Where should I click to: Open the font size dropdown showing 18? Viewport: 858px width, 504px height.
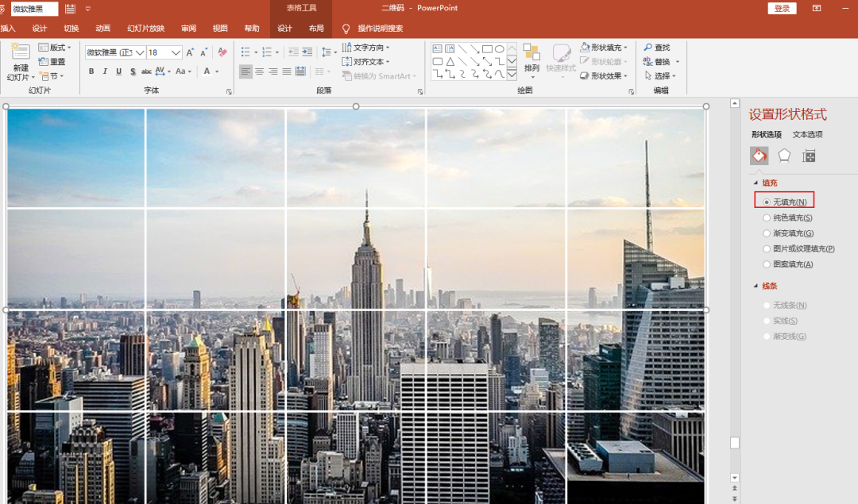tap(176, 52)
